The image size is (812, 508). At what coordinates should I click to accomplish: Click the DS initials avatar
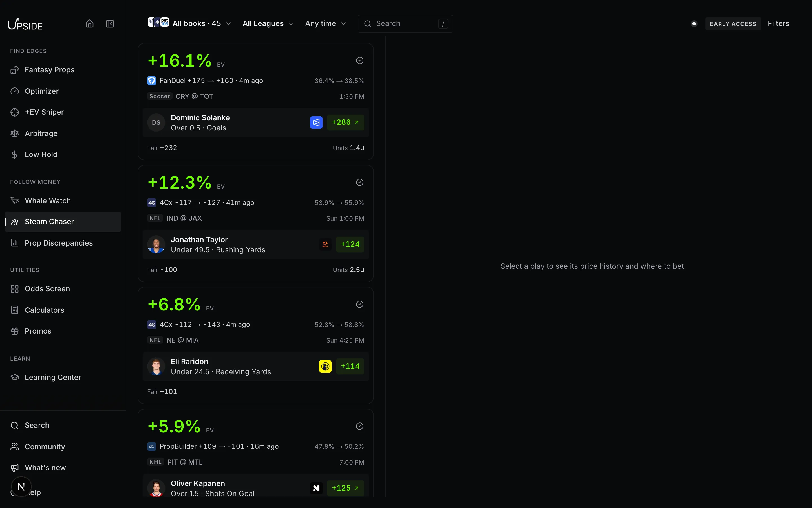tap(156, 123)
